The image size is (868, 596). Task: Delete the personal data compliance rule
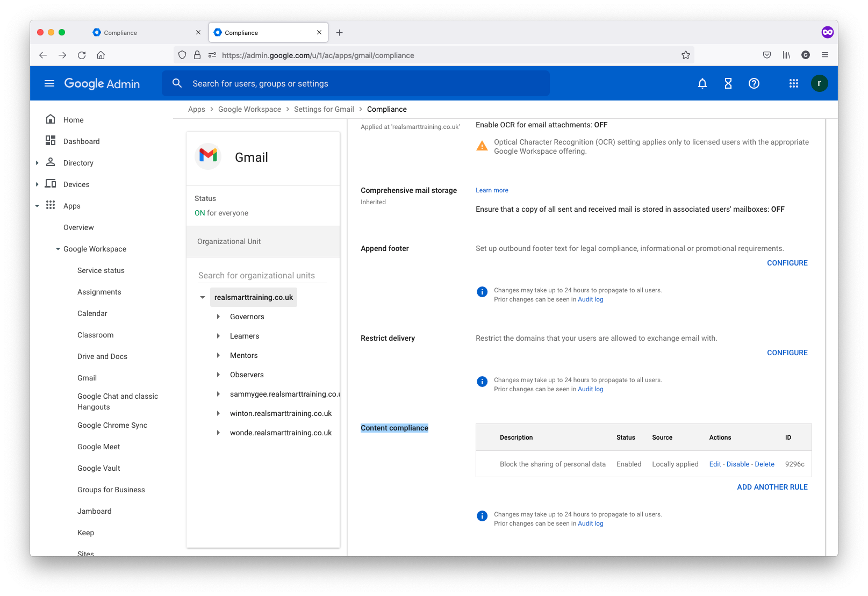(x=765, y=464)
